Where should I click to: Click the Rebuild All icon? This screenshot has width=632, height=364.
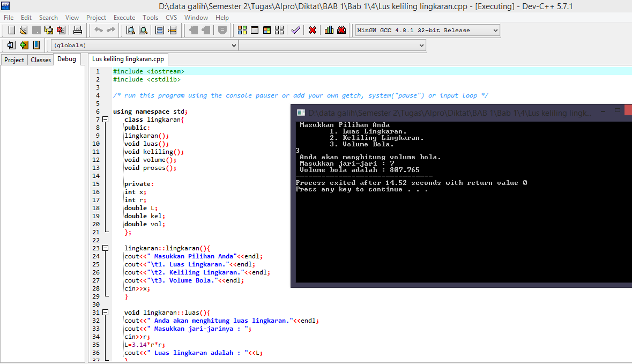tap(279, 30)
